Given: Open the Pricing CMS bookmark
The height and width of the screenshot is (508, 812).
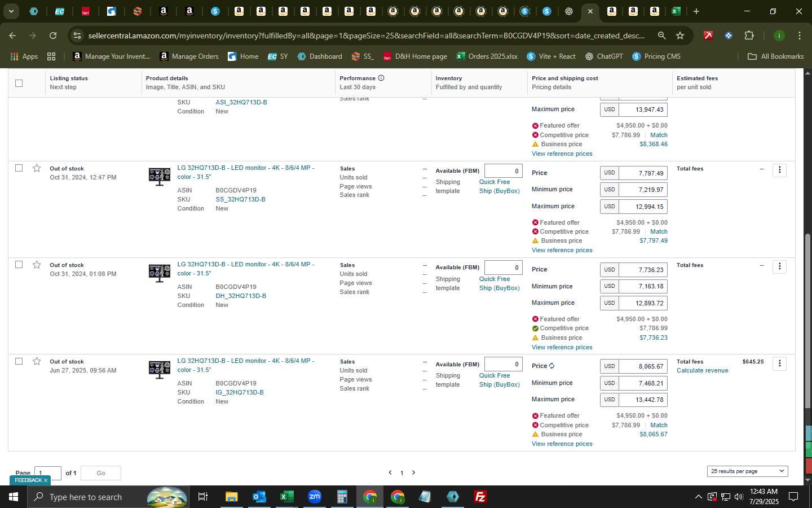Looking at the screenshot, I should (x=656, y=56).
